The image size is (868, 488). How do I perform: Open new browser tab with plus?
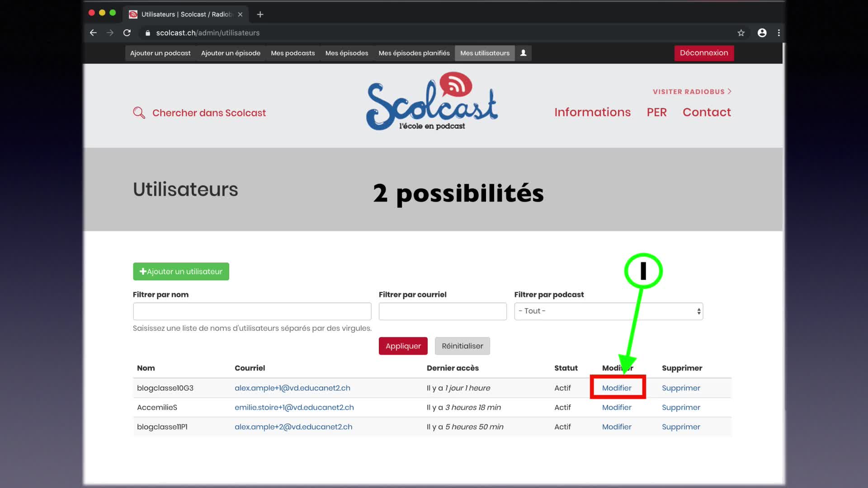[x=260, y=14]
